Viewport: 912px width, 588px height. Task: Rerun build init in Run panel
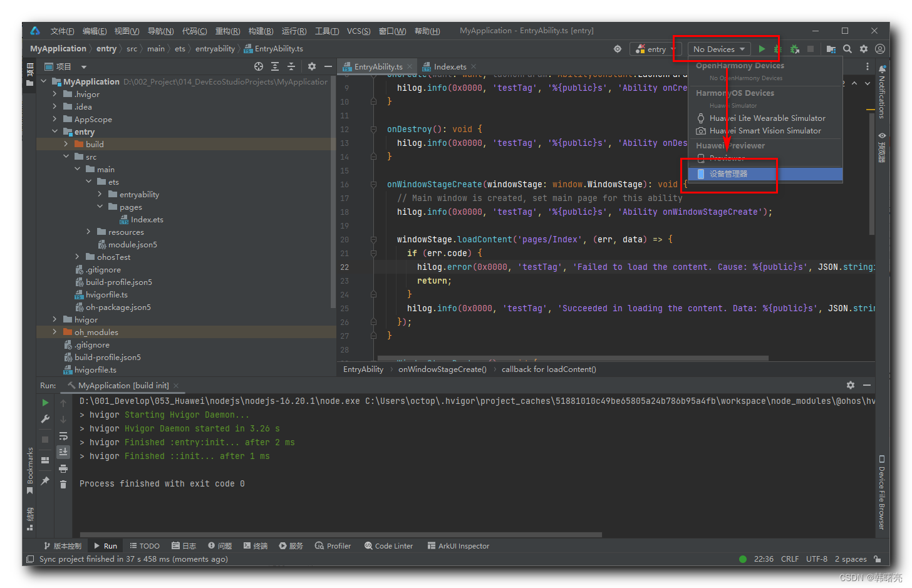pos(45,403)
